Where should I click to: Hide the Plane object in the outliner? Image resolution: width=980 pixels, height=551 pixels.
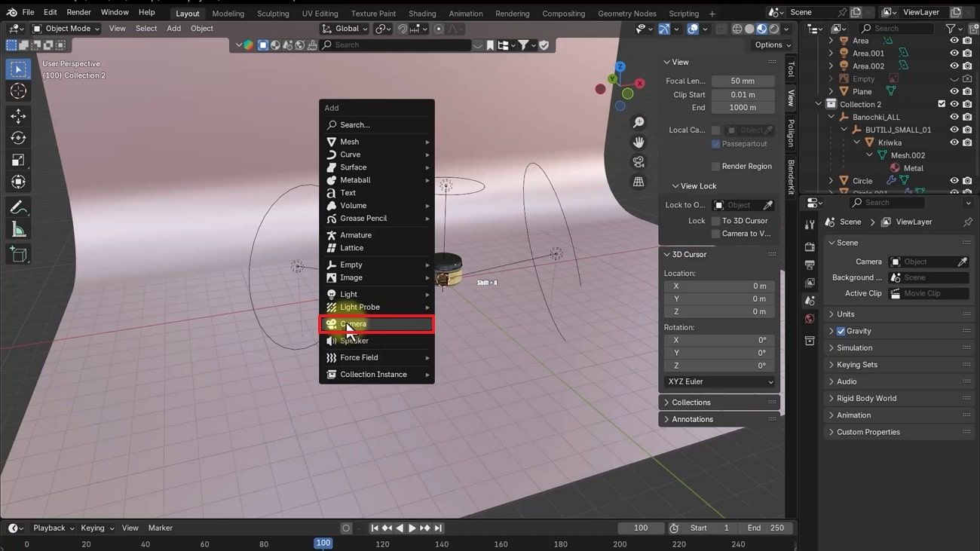[x=954, y=91]
